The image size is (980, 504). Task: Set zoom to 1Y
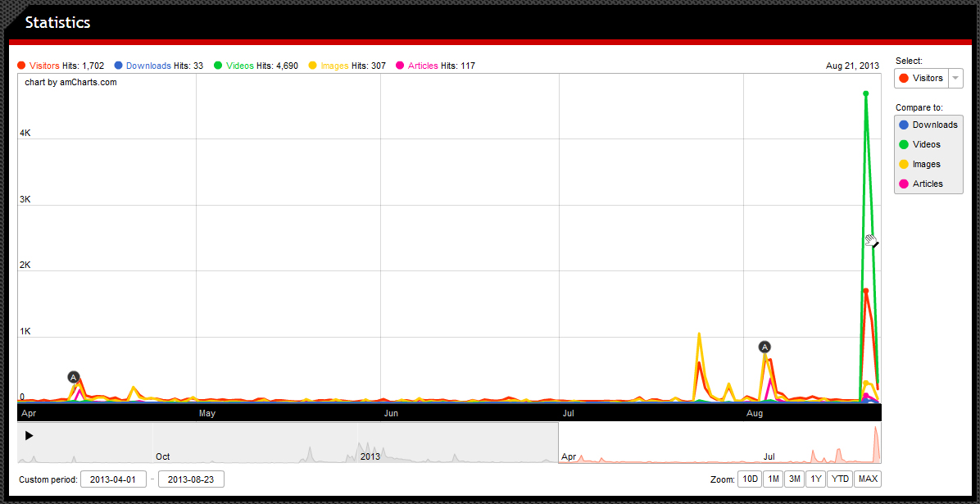pos(815,479)
